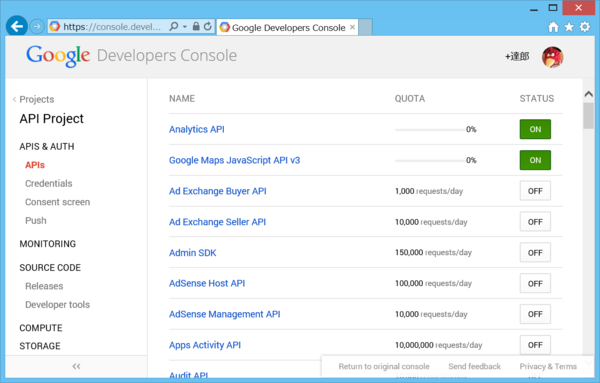Go back with the browser back arrow
This screenshot has height=383, width=600.
tap(16, 26)
